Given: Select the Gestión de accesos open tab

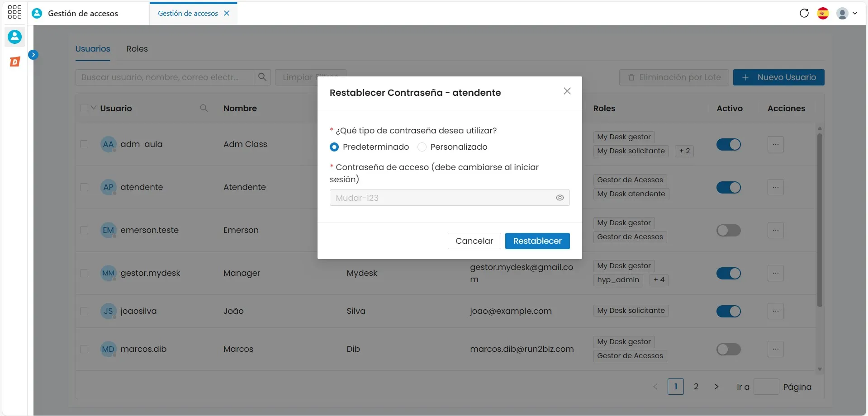Looking at the screenshot, I should tap(188, 14).
